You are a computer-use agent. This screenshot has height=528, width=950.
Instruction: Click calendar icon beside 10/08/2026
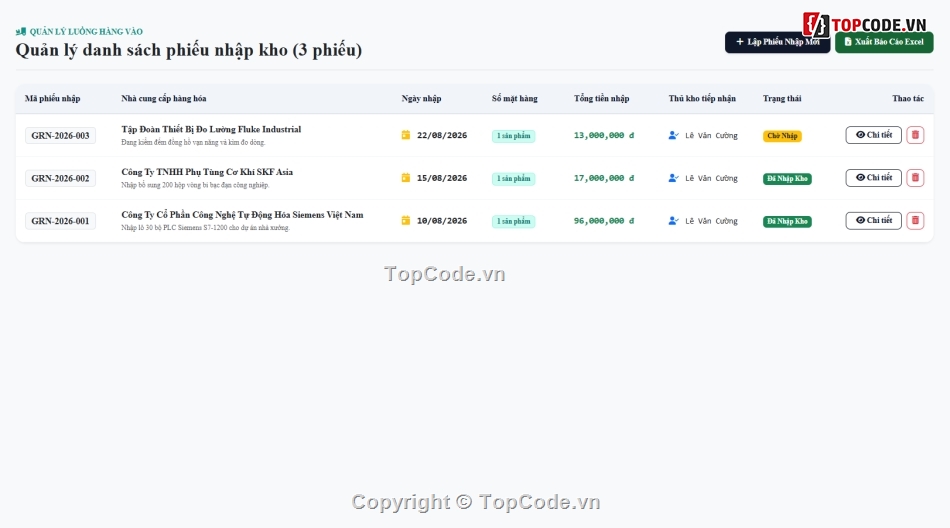[405, 221]
